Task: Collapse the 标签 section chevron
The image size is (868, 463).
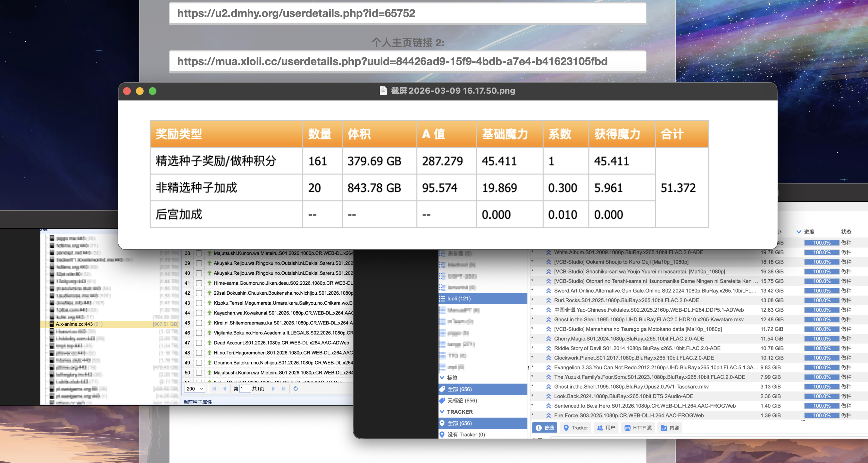Action: click(x=442, y=378)
